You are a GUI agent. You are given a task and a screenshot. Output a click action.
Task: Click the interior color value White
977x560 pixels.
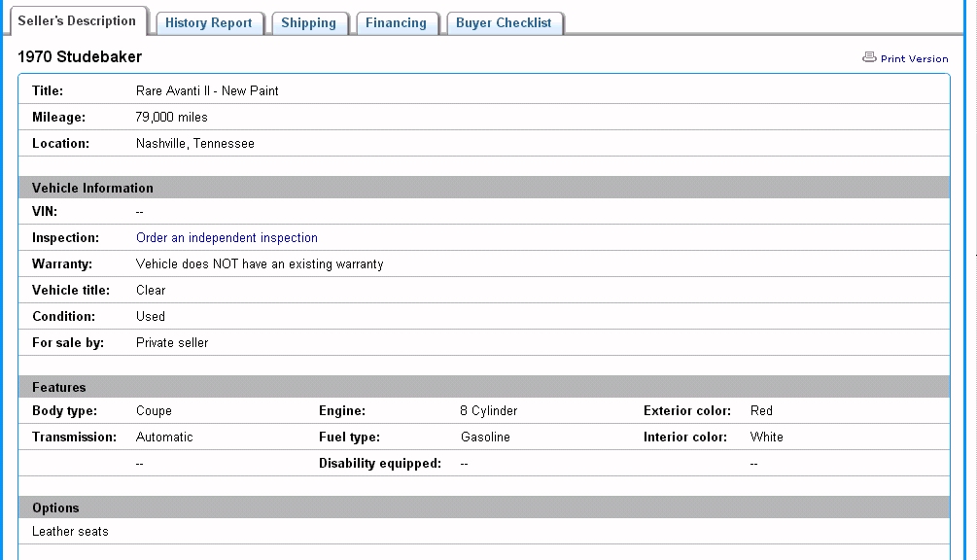click(766, 437)
